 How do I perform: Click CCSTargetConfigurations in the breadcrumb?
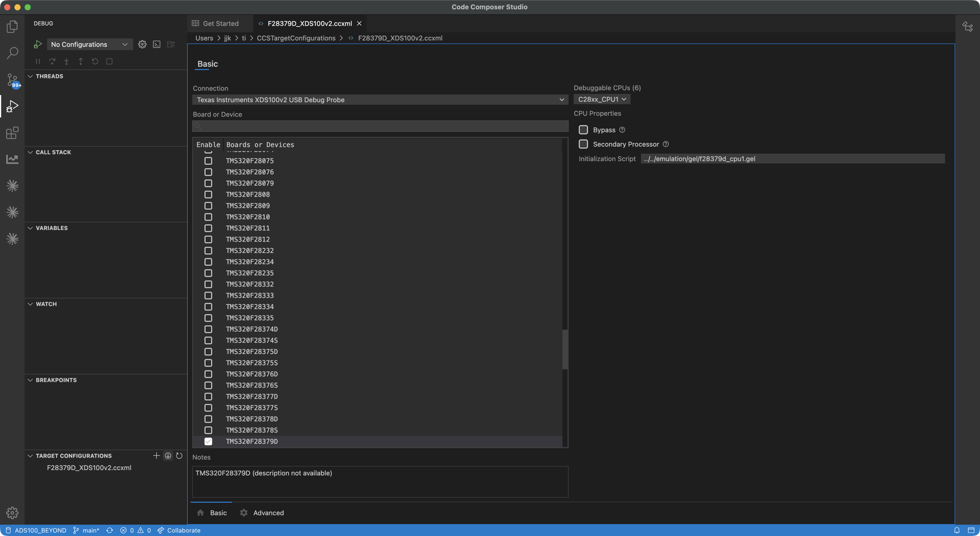[x=296, y=38]
